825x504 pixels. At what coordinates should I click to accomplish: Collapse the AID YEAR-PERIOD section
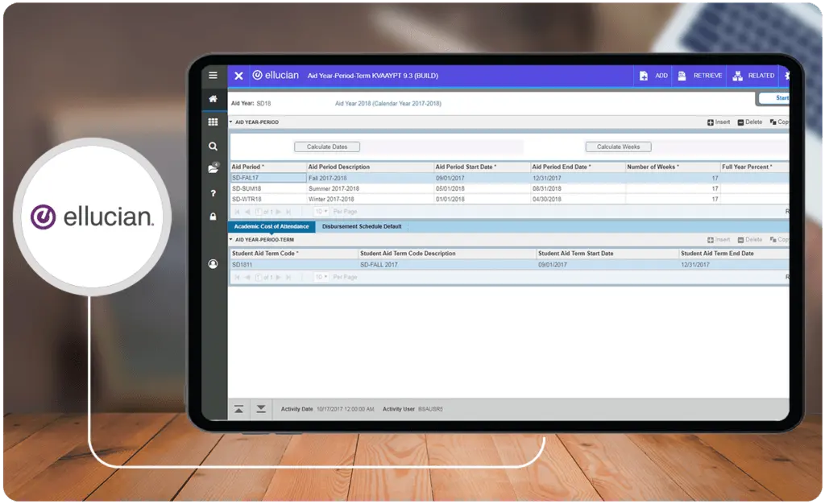pyautogui.click(x=230, y=122)
